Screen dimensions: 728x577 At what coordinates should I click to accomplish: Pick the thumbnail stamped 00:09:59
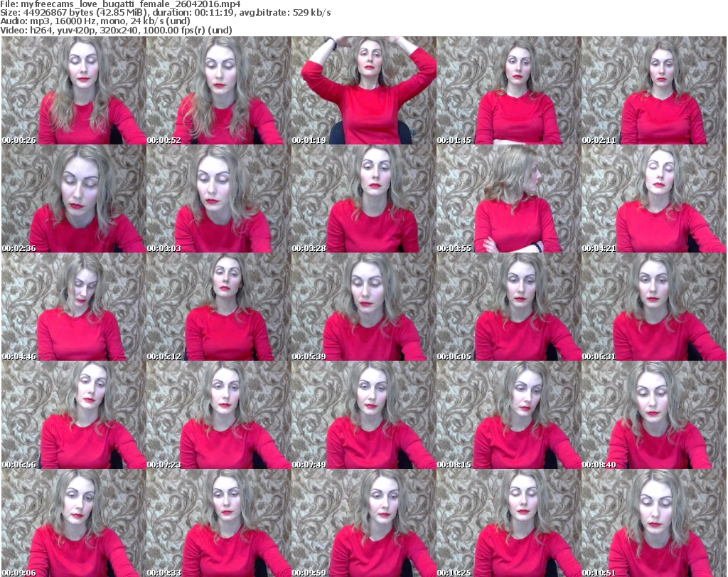pos(364,523)
